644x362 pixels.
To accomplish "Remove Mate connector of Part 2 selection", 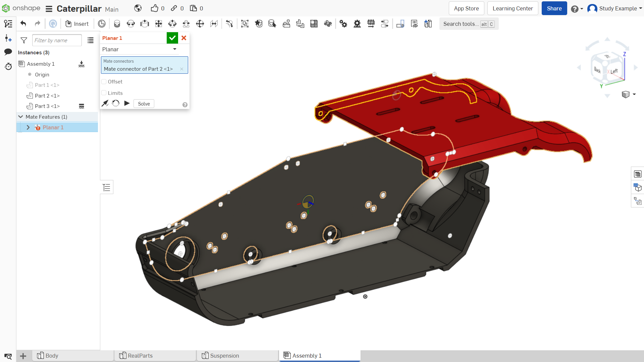I will (x=181, y=69).
